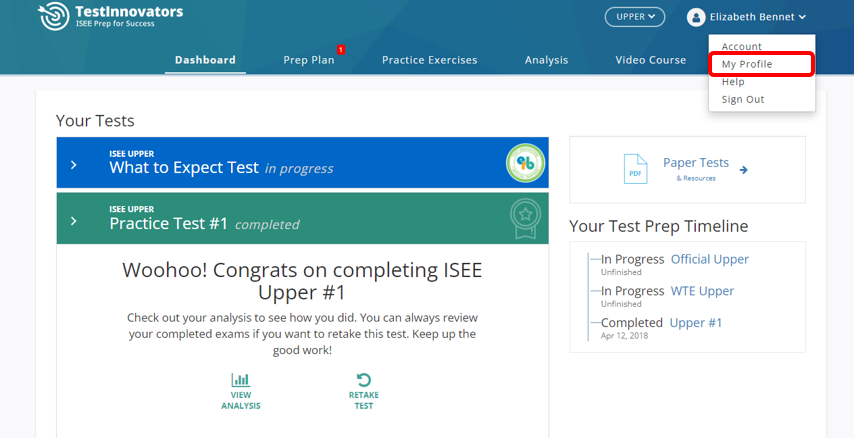The image size is (854, 438).
Task: Click the "in progress" status text
Action: tap(299, 169)
